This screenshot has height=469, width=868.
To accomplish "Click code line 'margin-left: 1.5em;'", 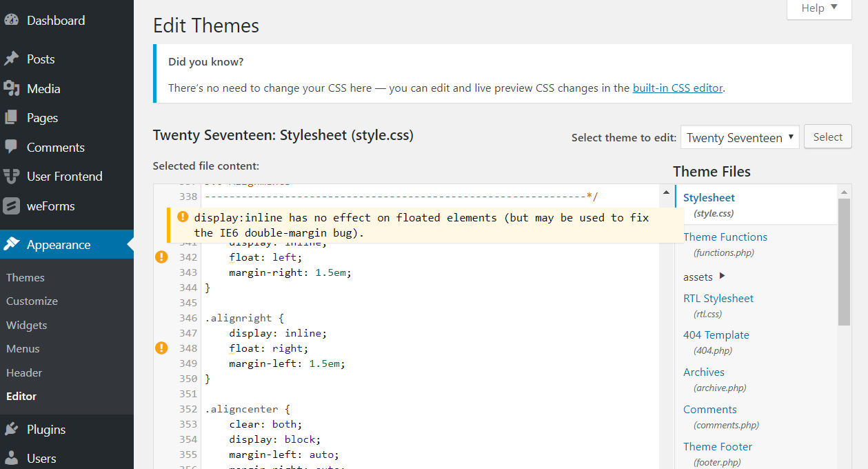I will pyautogui.click(x=287, y=363).
